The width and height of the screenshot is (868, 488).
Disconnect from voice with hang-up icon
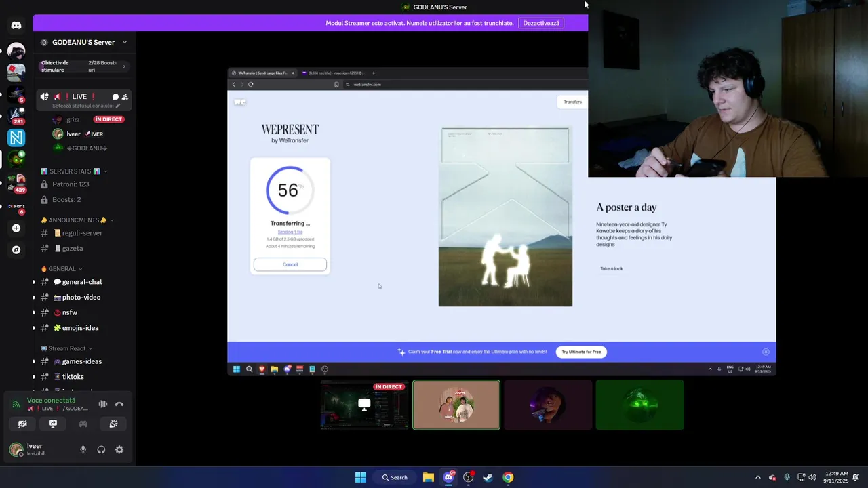coord(119,404)
